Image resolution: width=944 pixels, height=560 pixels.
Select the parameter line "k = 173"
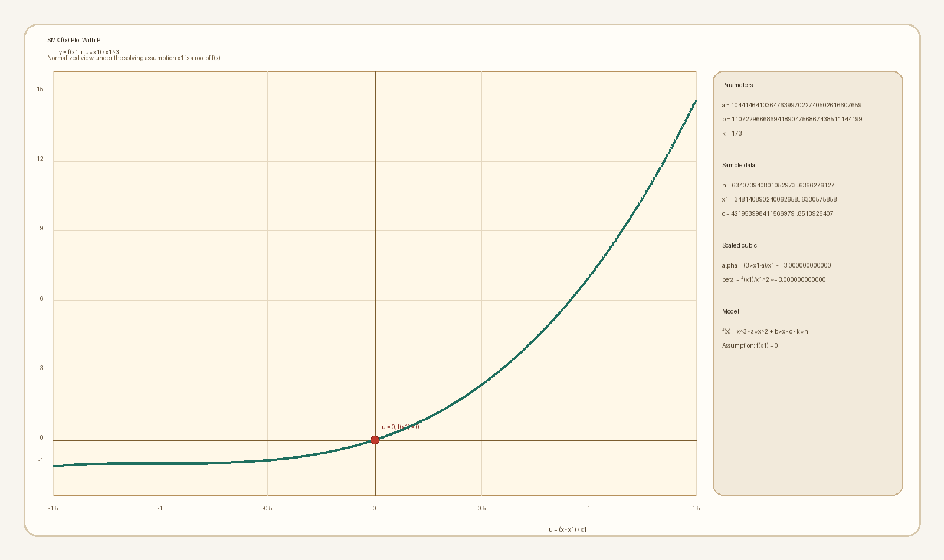(732, 134)
